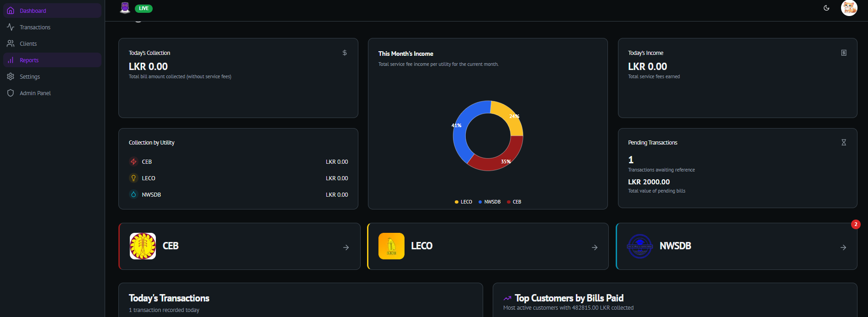
Task: Click the NWSDB water drop icon
Action: (133, 194)
